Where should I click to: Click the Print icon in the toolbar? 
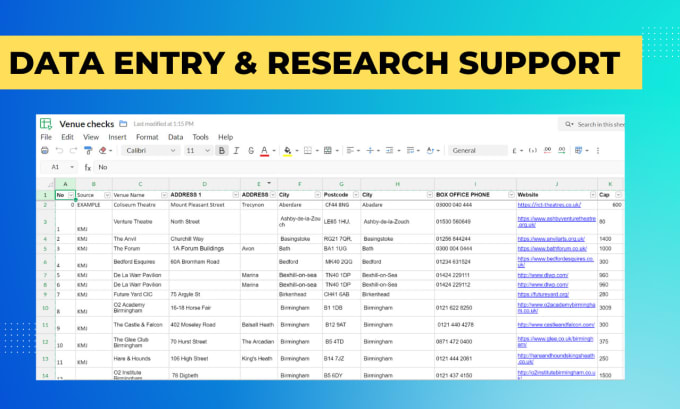[45, 151]
